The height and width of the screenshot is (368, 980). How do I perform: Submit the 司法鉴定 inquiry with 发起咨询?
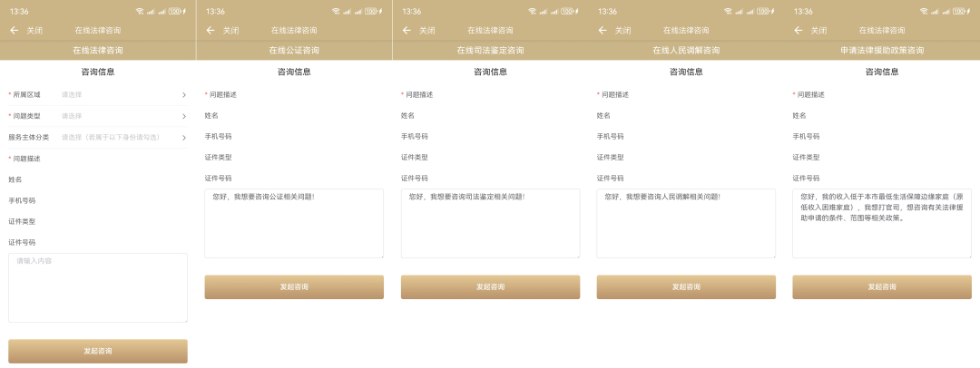(x=490, y=286)
